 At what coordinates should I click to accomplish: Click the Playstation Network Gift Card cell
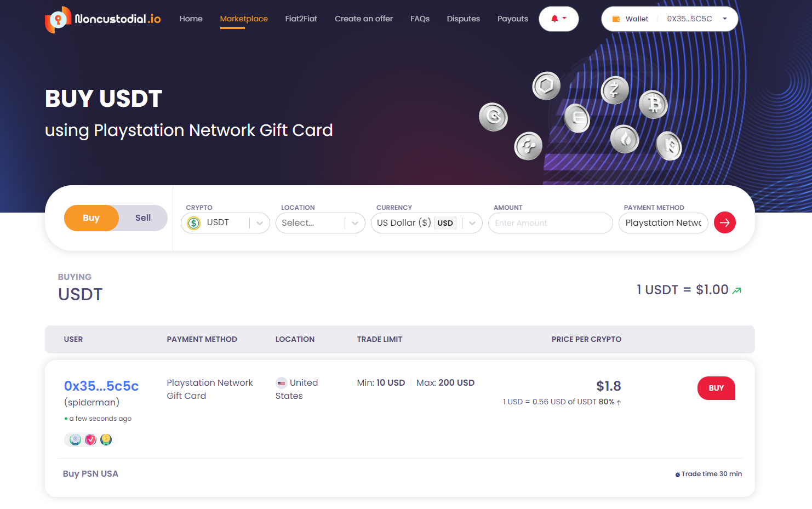coord(210,390)
